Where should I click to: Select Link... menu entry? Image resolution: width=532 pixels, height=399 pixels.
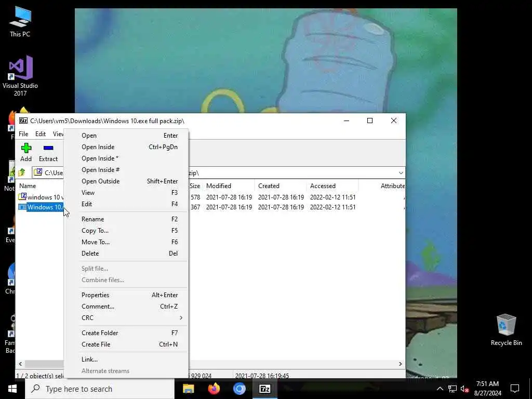pyautogui.click(x=126, y=360)
